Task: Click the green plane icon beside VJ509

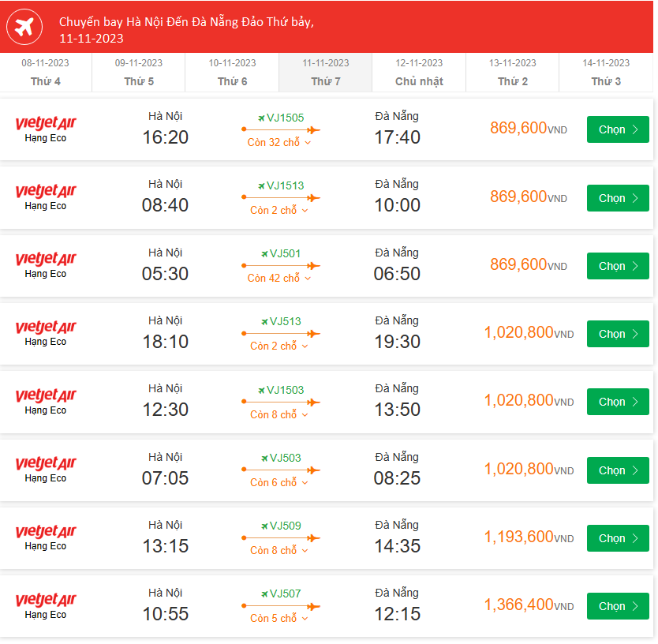Action: [x=264, y=526]
